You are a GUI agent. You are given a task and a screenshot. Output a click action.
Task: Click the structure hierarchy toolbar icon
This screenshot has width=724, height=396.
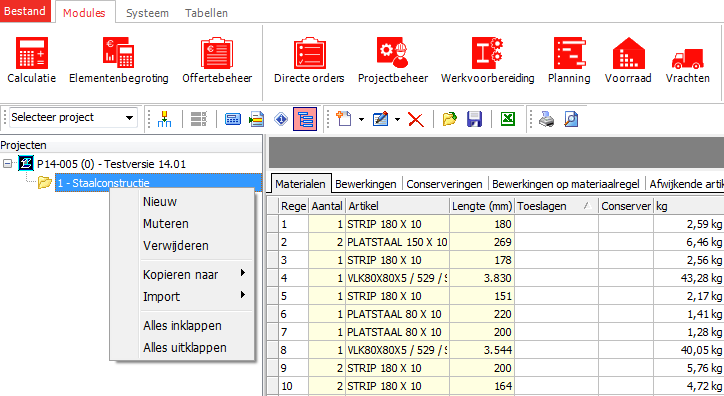164,119
